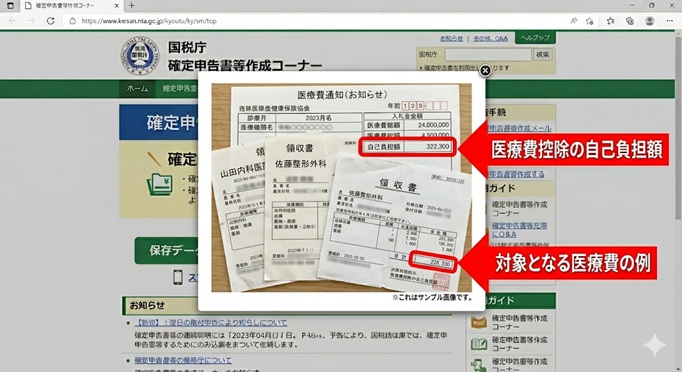Click the sample receipts image
This screenshot has width=682, height=372.
(x=341, y=188)
